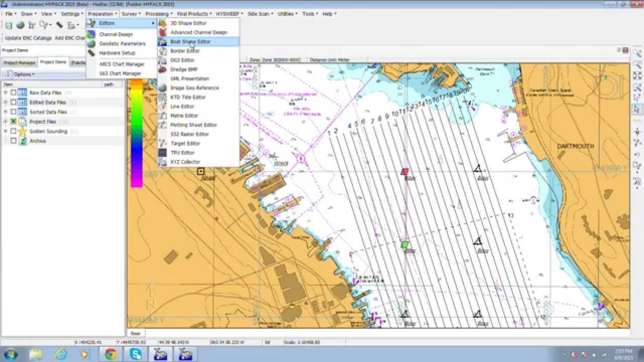Viewport: 644px width, 362px height.
Task: Click the rainbow depth color bar
Action: [x=136, y=133]
